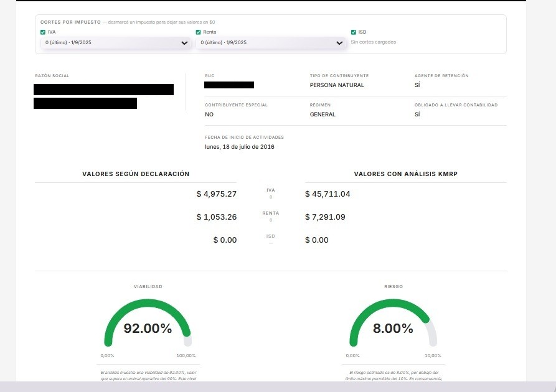Screen dimensions: 556x392
Task: Click the Riesgo 8.00% gauge
Action: coord(393,322)
